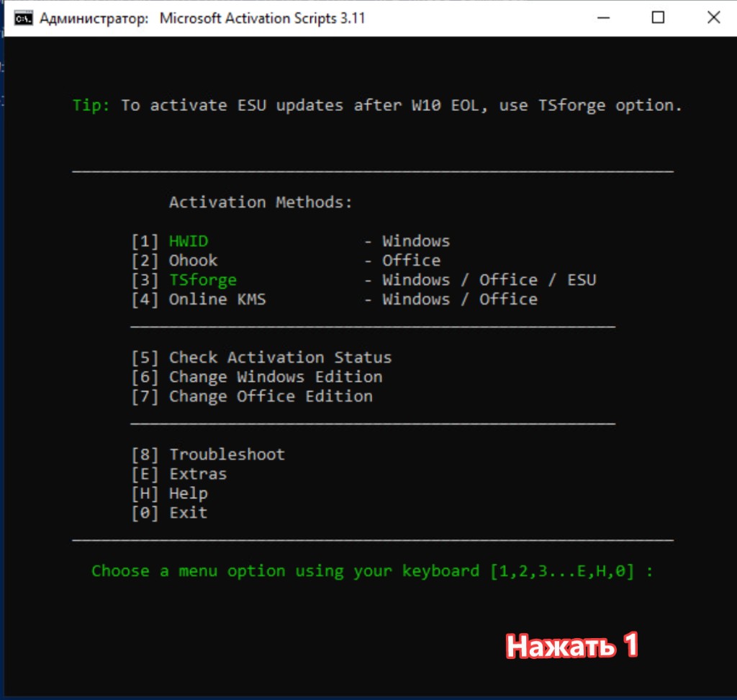The height and width of the screenshot is (700, 737).
Task: Click the '[8] Troubleshoot' line
Action: click(208, 454)
